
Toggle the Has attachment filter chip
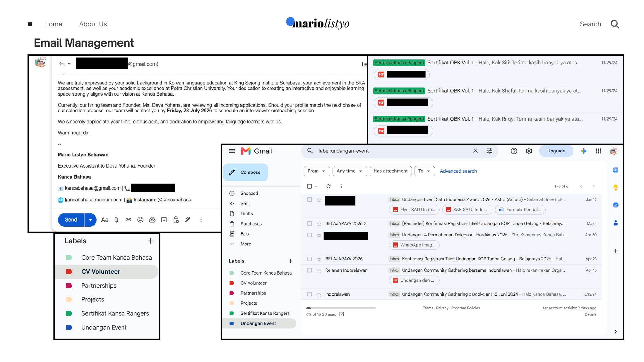391,171
